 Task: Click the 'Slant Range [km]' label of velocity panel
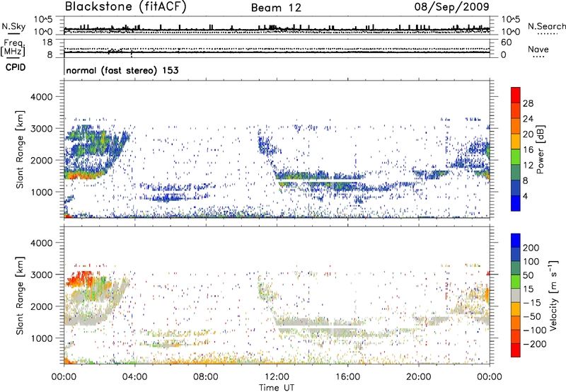coord(20,295)
